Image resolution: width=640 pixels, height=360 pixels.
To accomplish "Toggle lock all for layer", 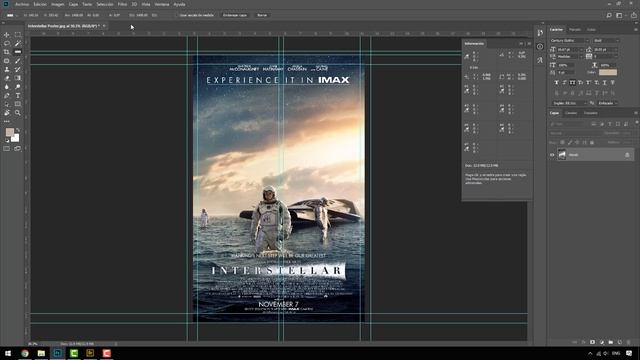I will (x=592, y=142).
